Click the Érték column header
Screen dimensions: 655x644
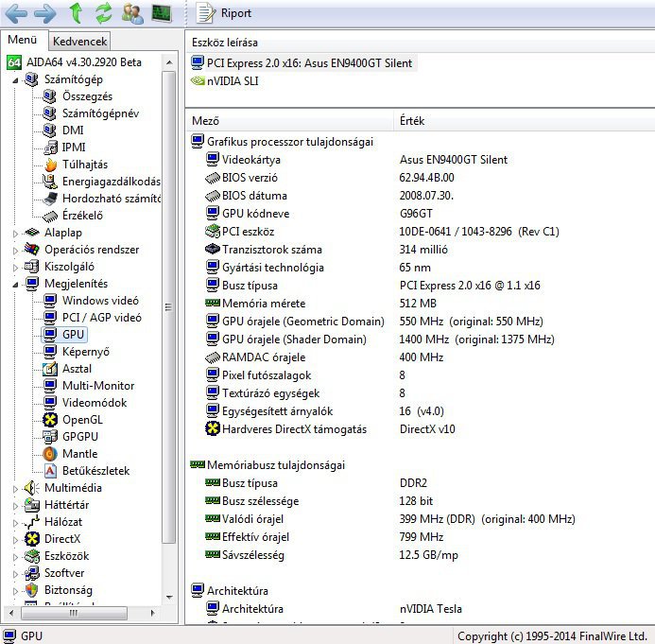point(525,121)
